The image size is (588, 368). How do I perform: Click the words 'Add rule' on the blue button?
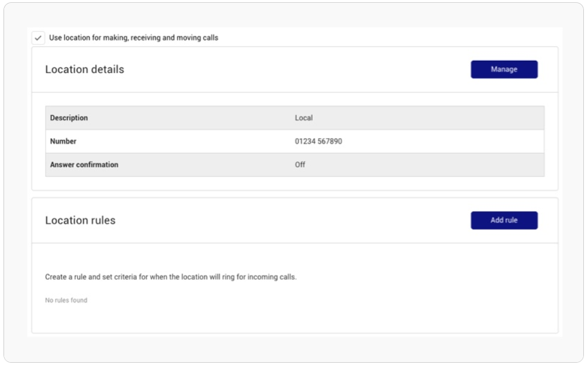point(504,221)
